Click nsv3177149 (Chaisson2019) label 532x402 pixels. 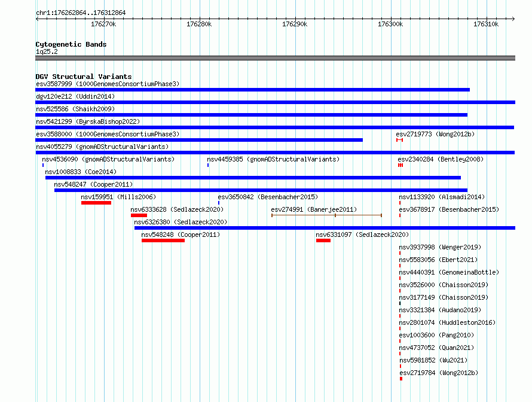pos(444,297)
